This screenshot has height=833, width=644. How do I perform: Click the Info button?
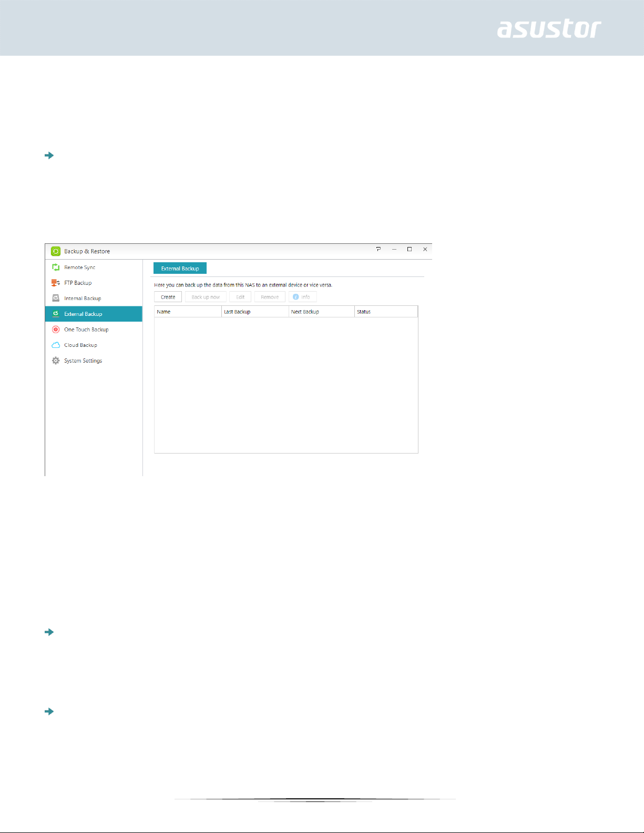click(x=302, y=297)
